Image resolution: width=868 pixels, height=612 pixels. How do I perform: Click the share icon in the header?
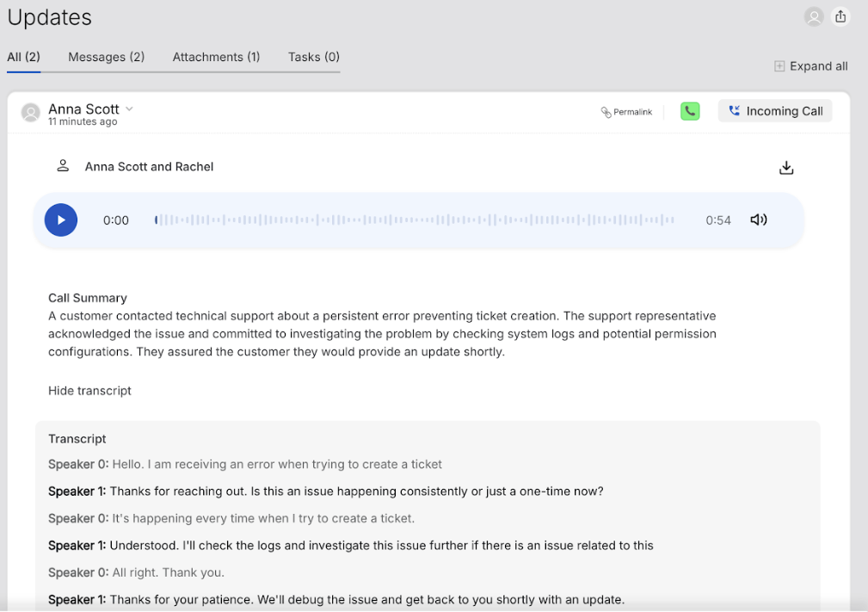tap(840, 17)
